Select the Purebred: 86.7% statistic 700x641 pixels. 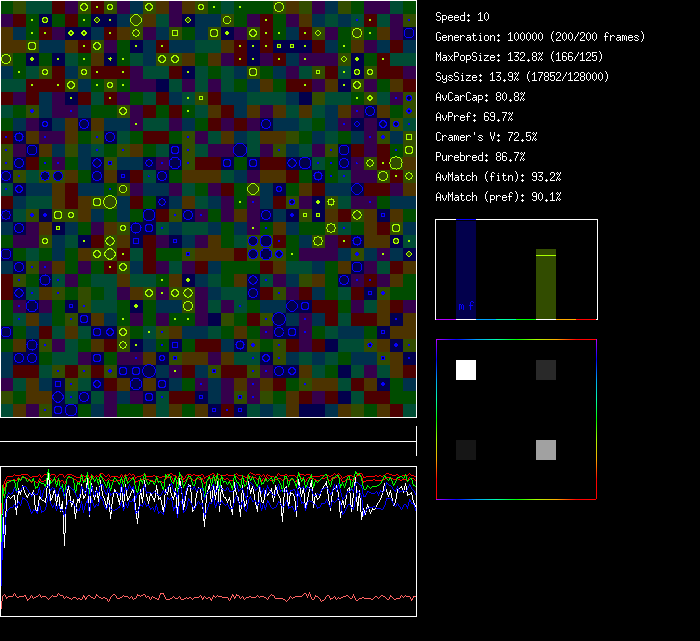[480, 157]
